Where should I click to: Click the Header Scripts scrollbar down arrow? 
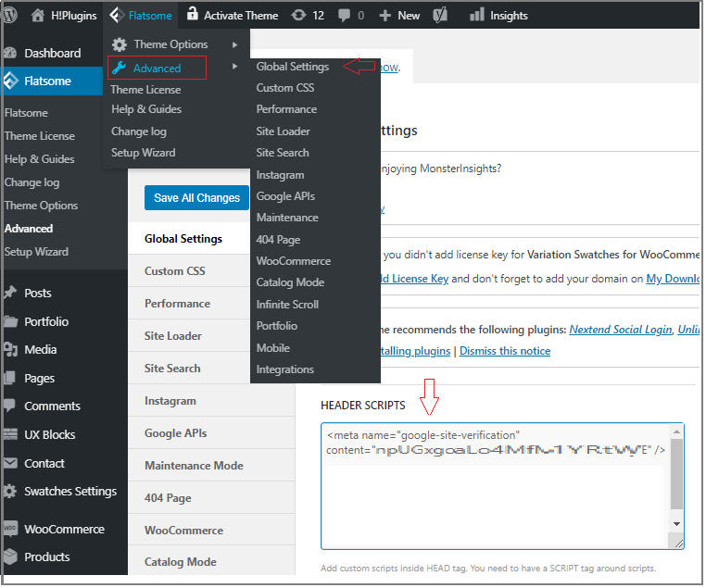click(676, 524)
